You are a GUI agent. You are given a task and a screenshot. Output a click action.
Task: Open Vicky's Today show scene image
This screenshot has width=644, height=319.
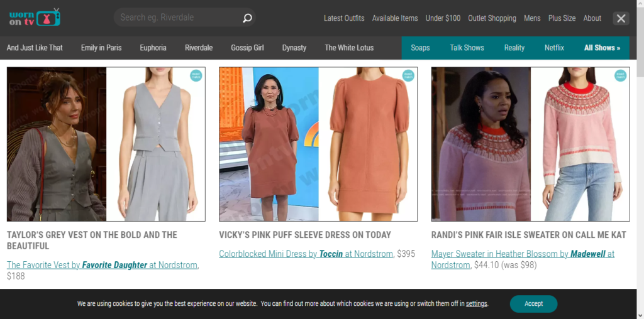pyautogui.click(x=269, y=144)
